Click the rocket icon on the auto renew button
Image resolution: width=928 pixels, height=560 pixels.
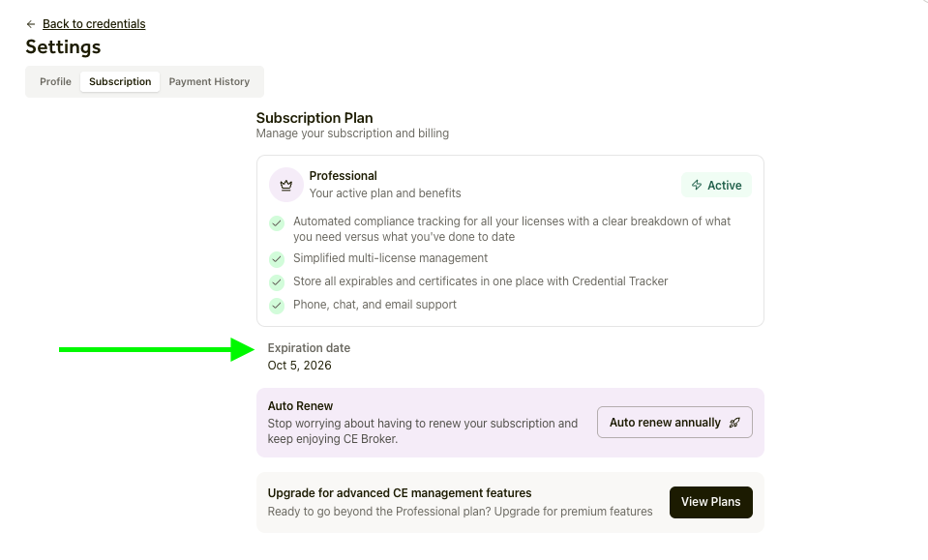(x=734, y=423)
